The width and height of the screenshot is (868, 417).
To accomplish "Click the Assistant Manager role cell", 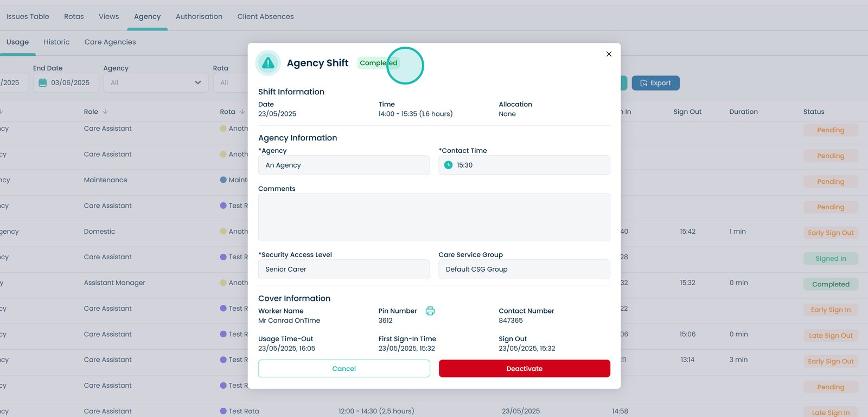I will (114, 283).
